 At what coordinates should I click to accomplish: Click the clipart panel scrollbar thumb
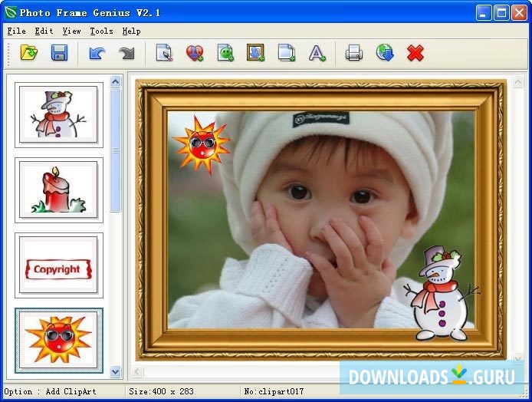click(x=115, y=150)
